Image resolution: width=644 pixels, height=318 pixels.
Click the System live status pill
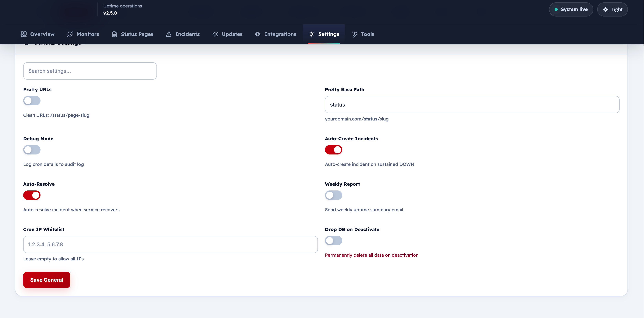pyautogui.click(x=571, y=9)
